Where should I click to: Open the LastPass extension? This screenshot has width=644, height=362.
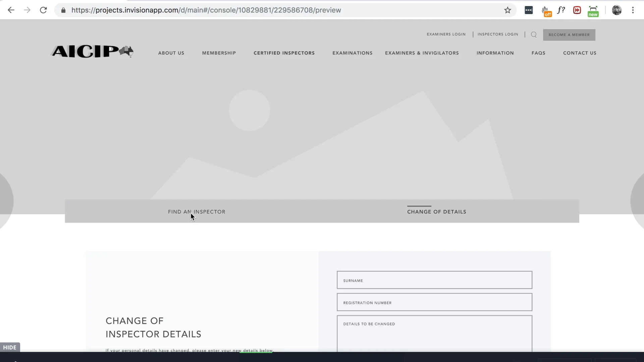(529, 10)
